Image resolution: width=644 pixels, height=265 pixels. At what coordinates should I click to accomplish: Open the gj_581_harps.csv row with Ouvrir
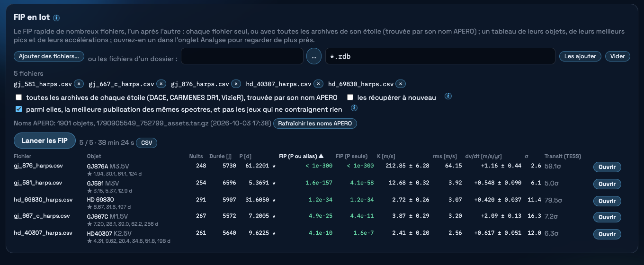pos(607,184)
